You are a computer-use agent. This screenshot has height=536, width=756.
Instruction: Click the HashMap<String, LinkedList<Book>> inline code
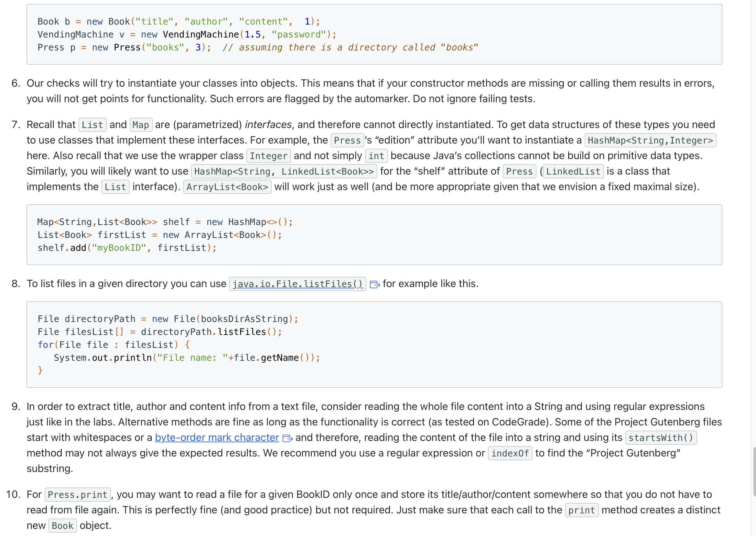[284, 171]
